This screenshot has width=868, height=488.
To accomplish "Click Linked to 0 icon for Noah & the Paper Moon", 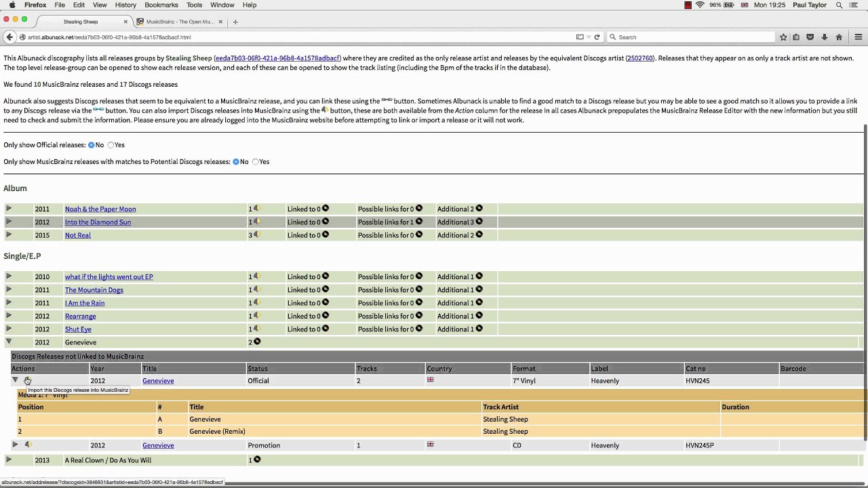I will (325, 208).
